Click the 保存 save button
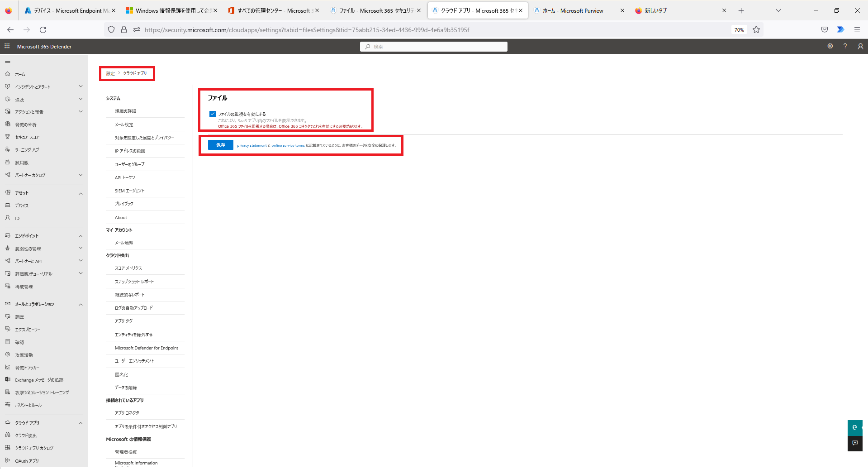The height and width of the screenshot is (469, 868). (221, 145)
